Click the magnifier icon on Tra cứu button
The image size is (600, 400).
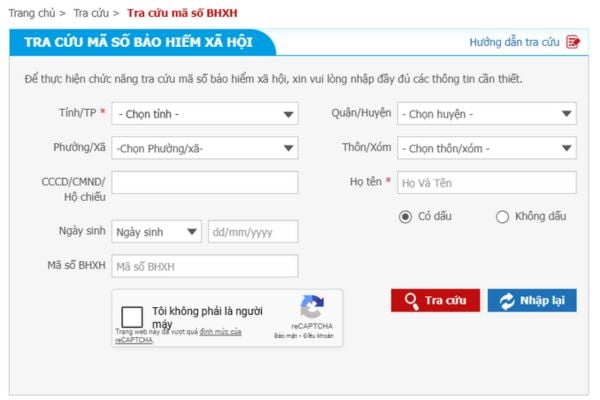[410, 300]
